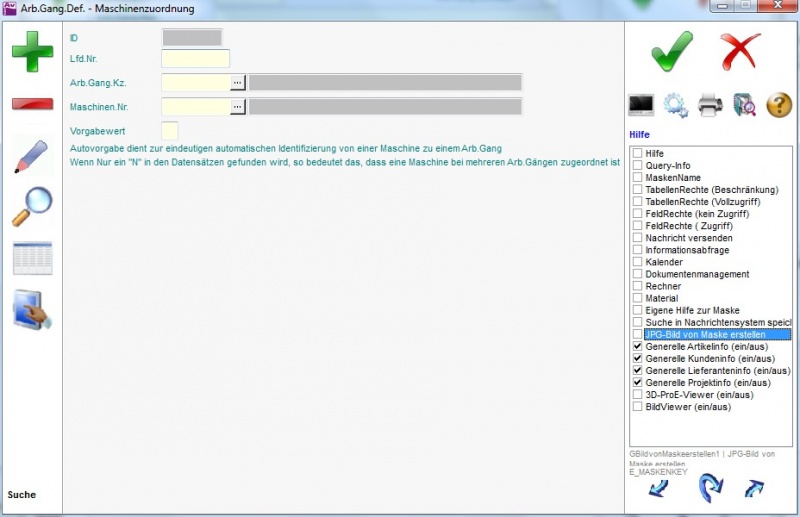The image size is (800, 517).
Task: Click the printer icon
Action: (710, 104)
